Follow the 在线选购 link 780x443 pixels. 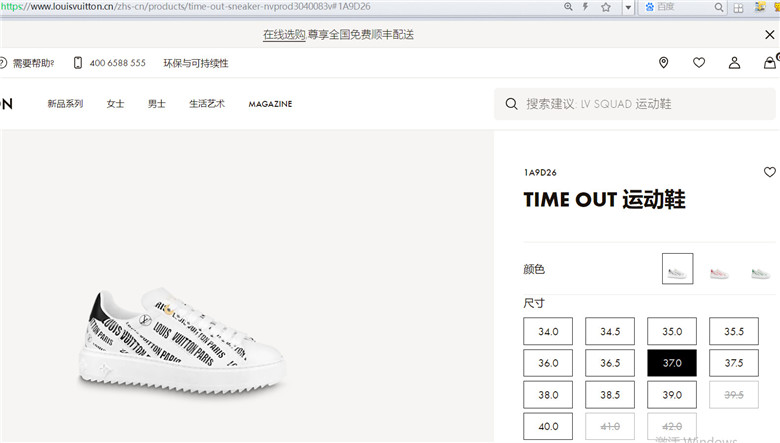(x=284, y=35)
